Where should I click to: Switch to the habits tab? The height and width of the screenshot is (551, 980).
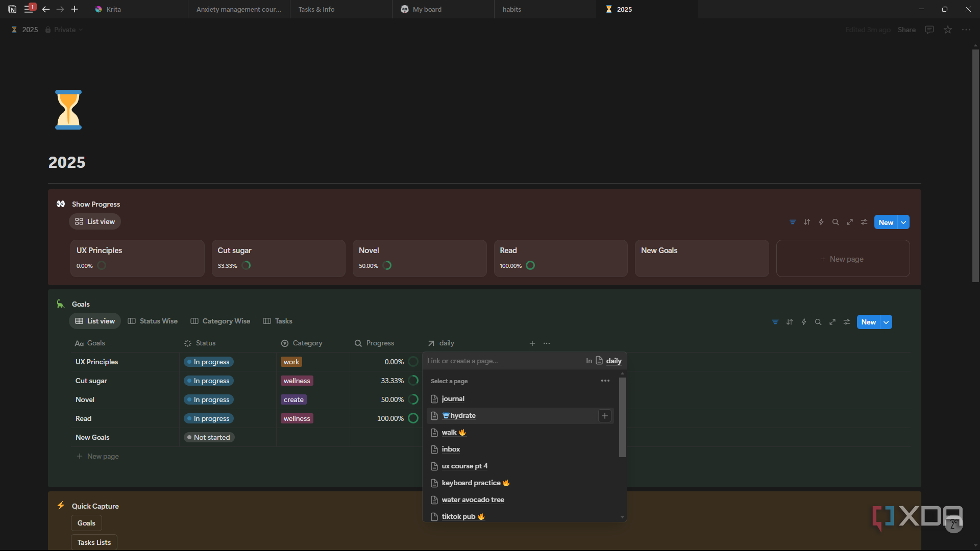point(545,9)
